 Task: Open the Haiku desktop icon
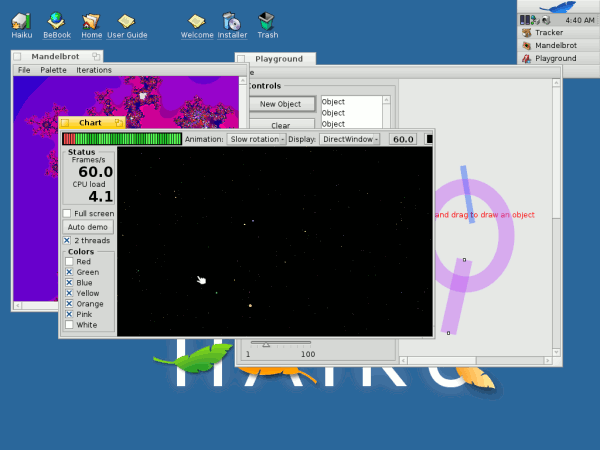click(21, 21)
